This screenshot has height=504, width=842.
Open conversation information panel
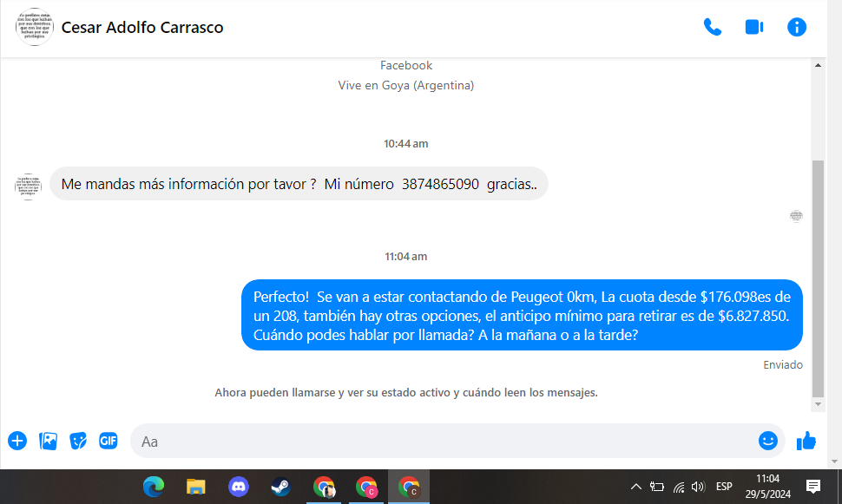pyautogui.click(x=796, y=27)
